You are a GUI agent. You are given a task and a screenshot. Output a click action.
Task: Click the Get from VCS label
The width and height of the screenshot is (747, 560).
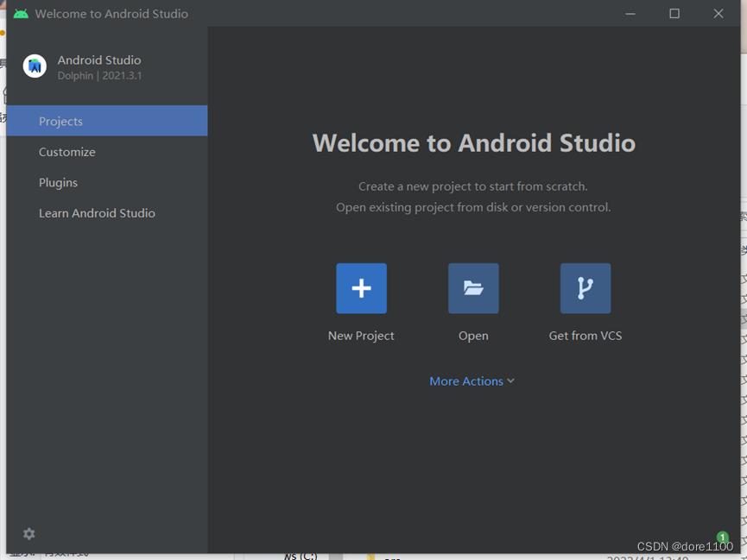tap(585, 336)
